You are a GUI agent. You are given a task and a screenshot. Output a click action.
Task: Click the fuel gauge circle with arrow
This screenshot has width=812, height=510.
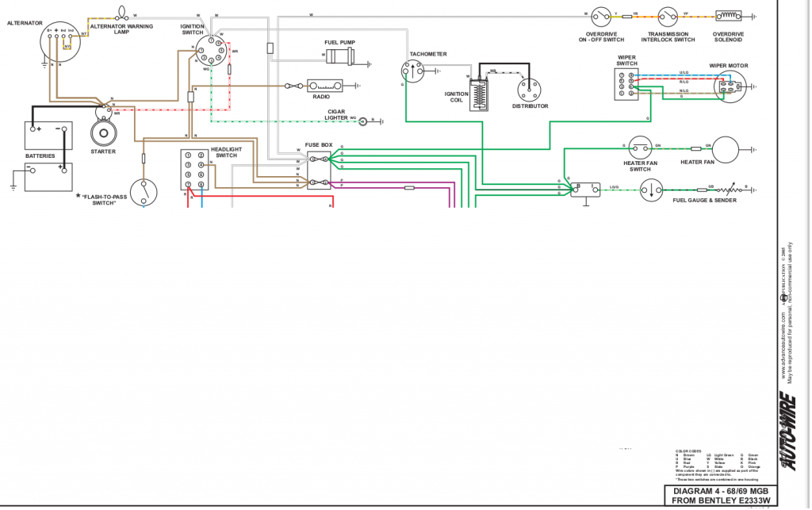651,190
